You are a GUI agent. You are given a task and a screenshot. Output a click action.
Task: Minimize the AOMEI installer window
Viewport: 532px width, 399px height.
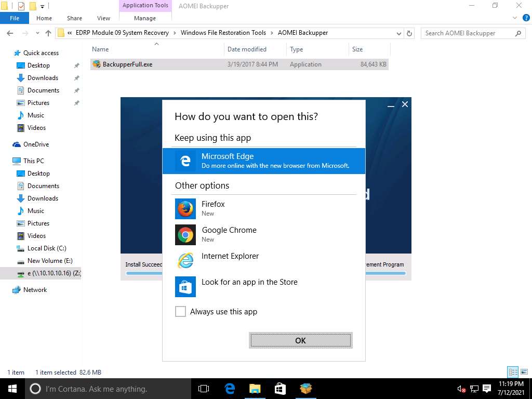coord(391,105)
